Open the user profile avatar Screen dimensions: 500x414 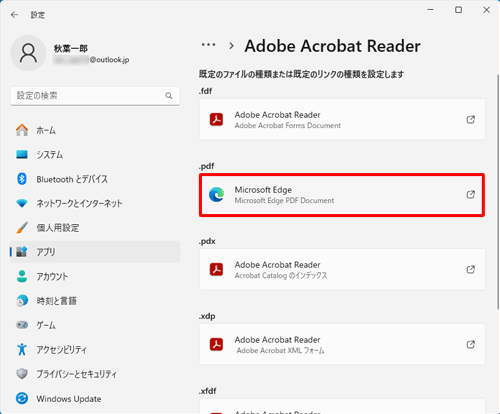[x=28, y=53]
